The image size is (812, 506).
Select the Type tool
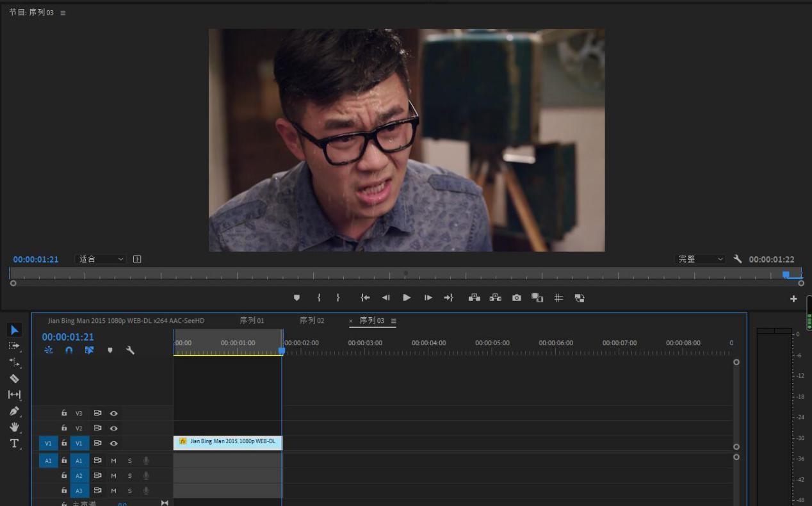(14, 443)
